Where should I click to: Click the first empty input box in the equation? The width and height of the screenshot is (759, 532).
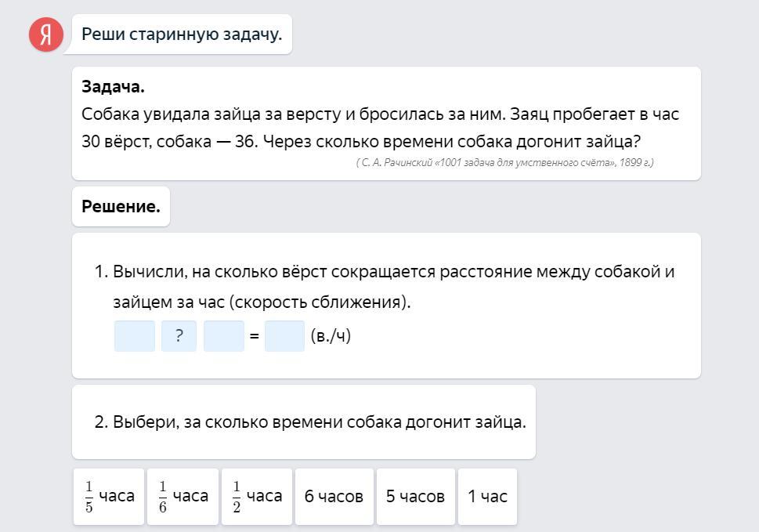(135, 336)
